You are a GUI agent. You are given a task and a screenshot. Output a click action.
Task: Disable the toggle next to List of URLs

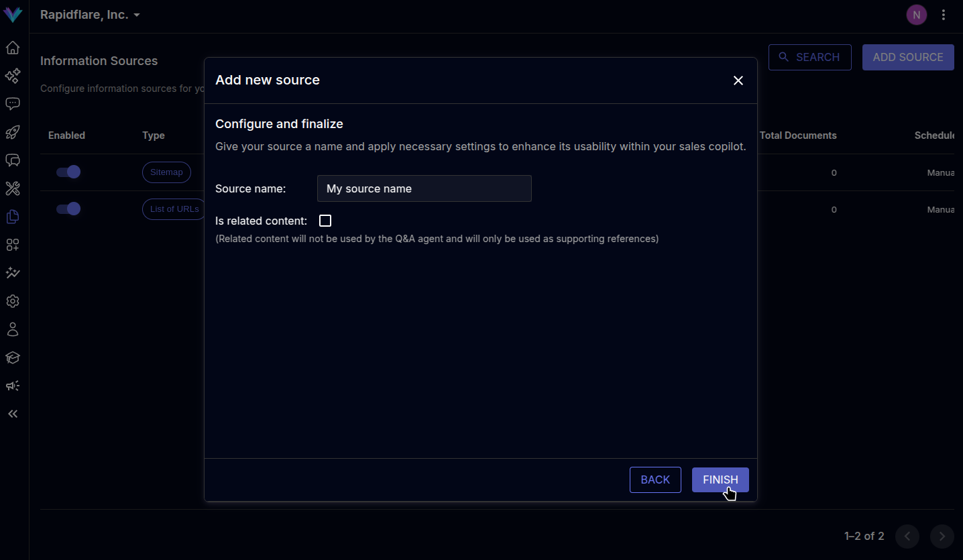click(x=68, y=209)
